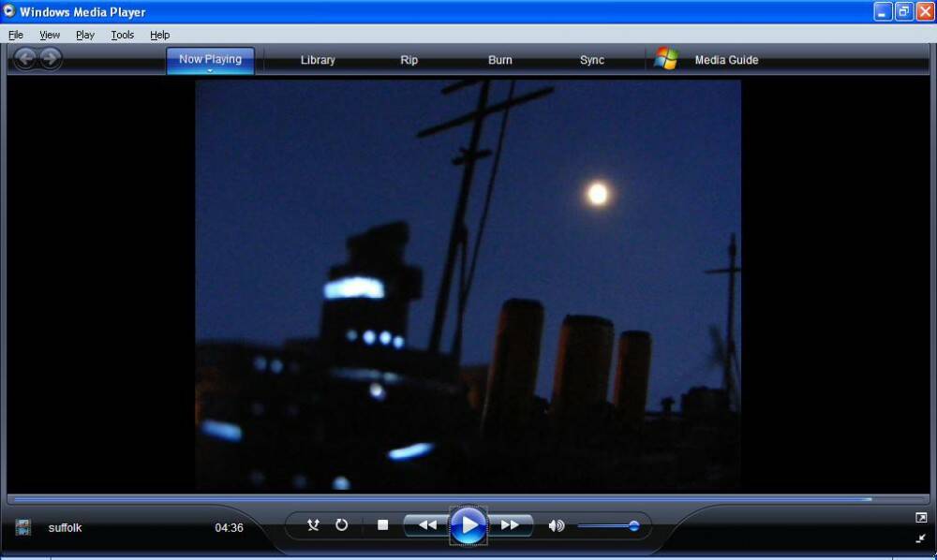Go to the Burn tab
The height and width of the screenshot is (560, 937).
[500, 60]
